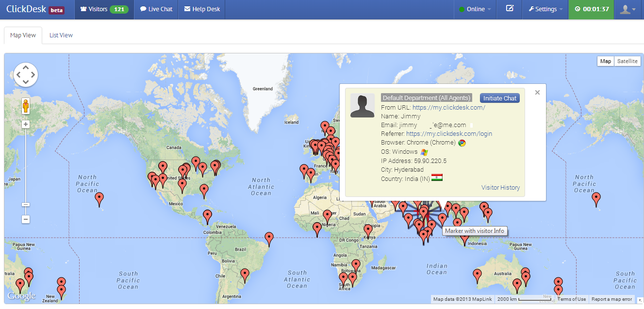Select the map marker in Brazil's east coast
The height and width of the screenshot is (309, 644).
pyautogui.click(x=269, y=239)
